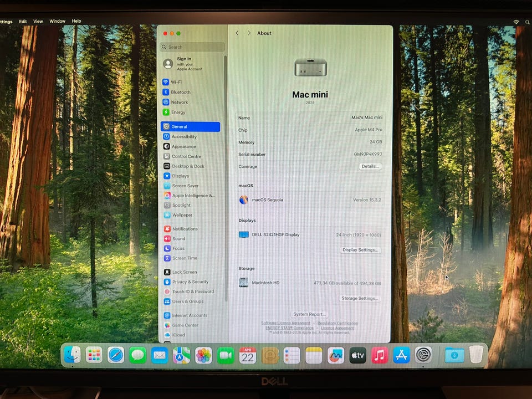Click the Macintosh HD storage row
The height and width of the screenshot is (399, 532).
(x=310, y=283)
